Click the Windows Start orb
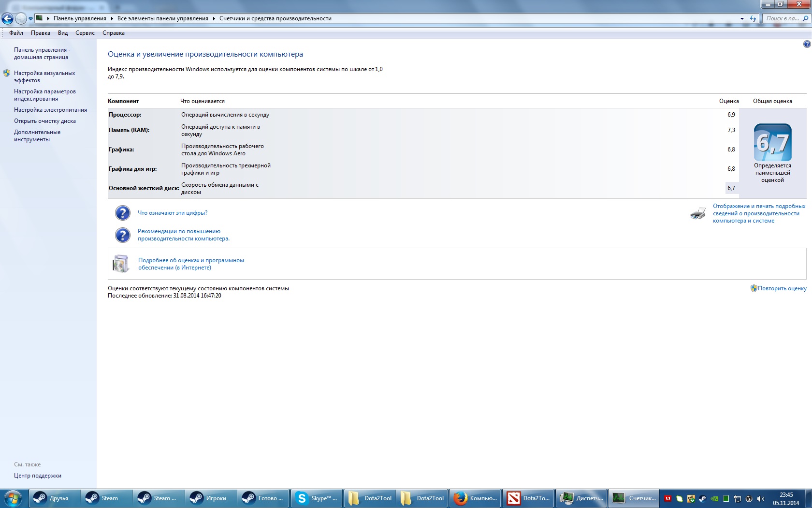Screen dimensions: 812x508 click(13, 498)
